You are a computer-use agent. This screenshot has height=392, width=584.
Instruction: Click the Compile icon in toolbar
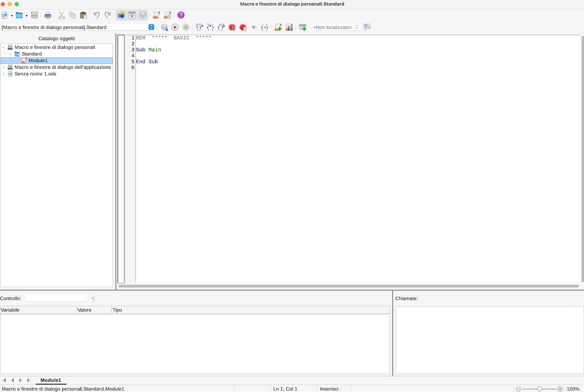point(164,27)
